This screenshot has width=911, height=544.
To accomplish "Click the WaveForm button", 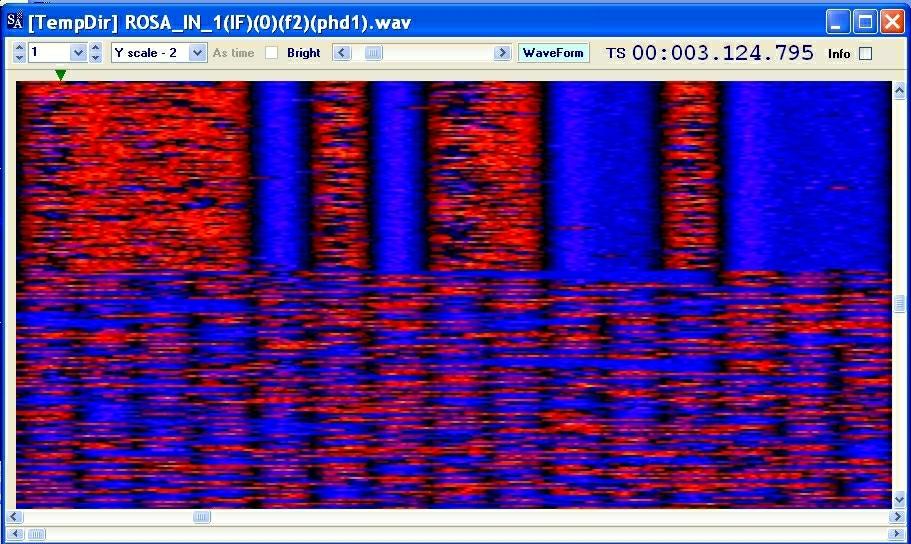I will pyautogui.click(x=553, y=53).
